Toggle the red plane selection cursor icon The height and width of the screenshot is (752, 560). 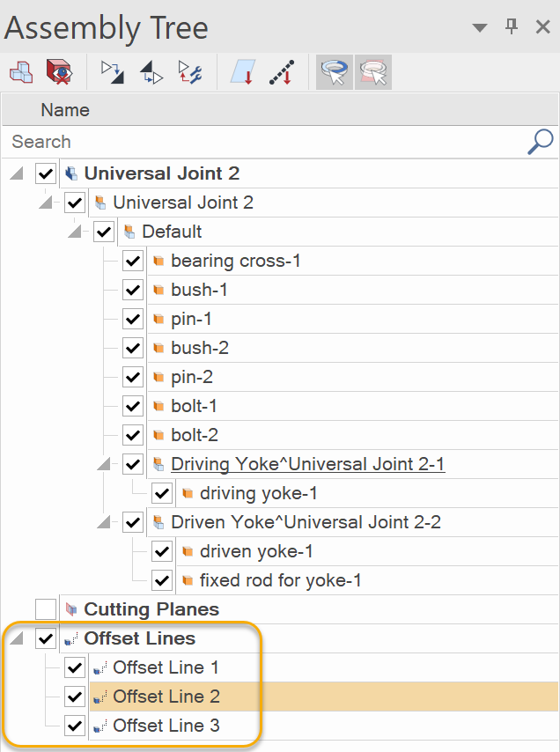coord(373,72)
